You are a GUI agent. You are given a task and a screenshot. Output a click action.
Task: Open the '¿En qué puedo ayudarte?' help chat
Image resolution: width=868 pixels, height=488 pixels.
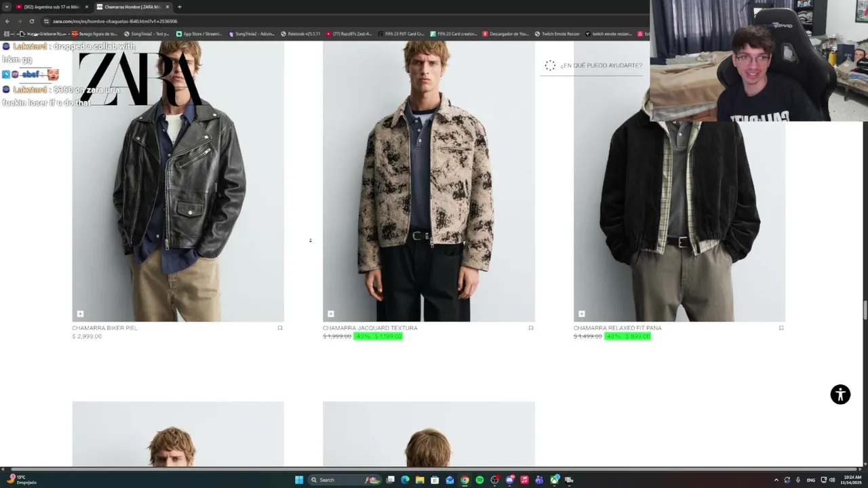coord(593,66)
